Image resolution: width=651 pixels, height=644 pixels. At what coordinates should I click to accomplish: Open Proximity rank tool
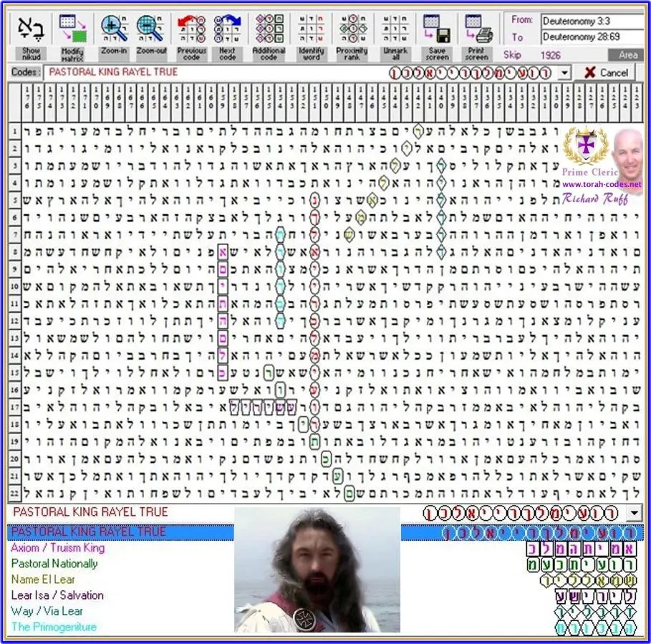click(352, 37)
